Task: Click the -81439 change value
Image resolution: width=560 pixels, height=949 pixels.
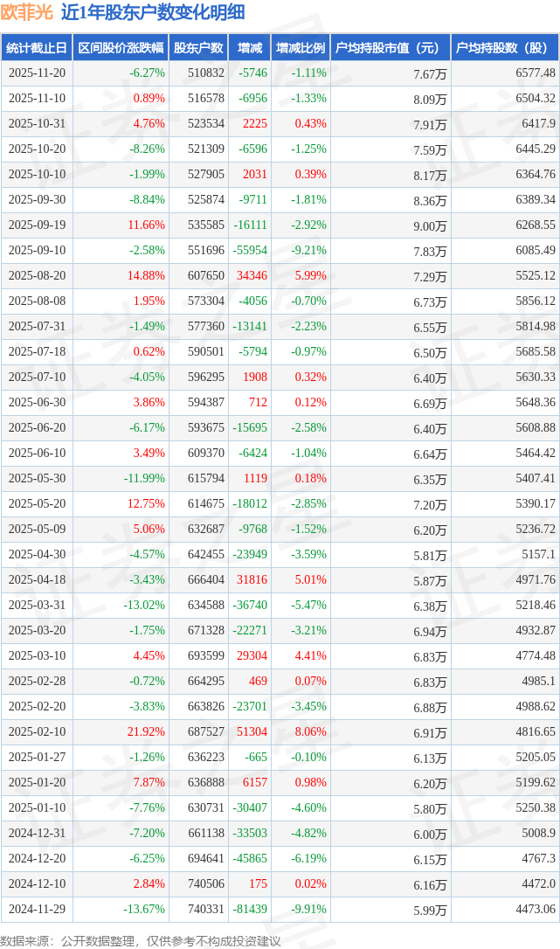Action: tap(250, 910)
